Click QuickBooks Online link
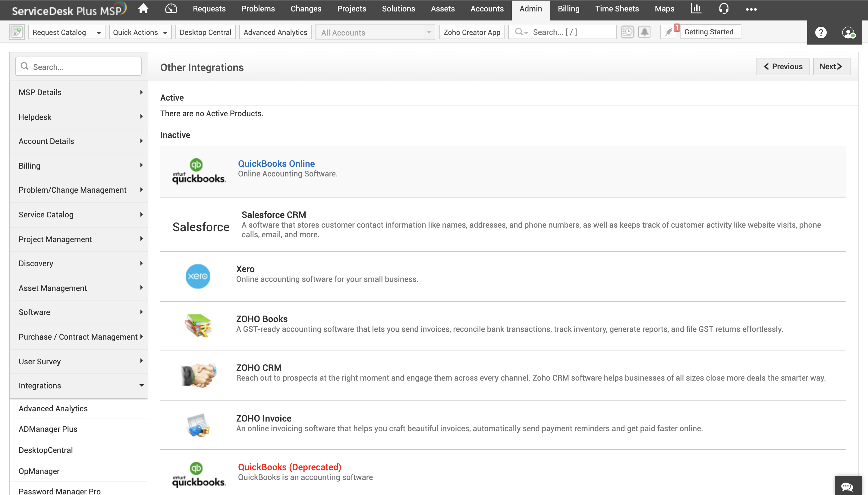 (276, 163)
